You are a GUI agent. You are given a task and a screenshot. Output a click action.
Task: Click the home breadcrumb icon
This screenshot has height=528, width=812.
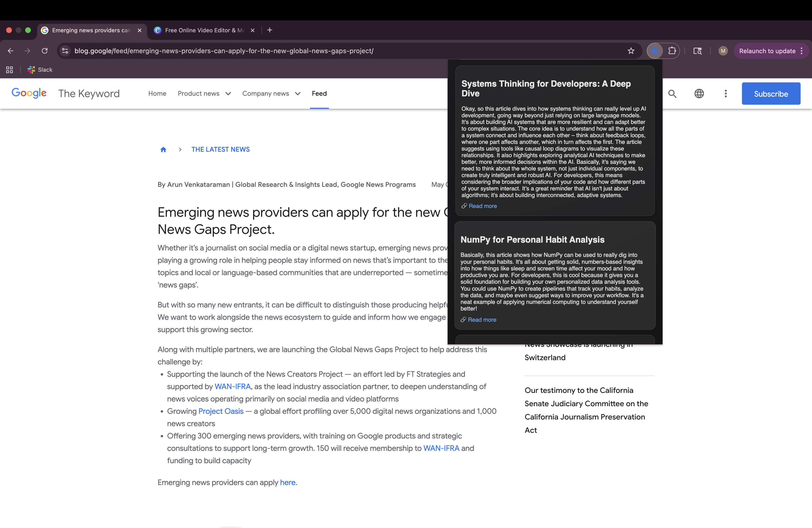tap(163, 149)
